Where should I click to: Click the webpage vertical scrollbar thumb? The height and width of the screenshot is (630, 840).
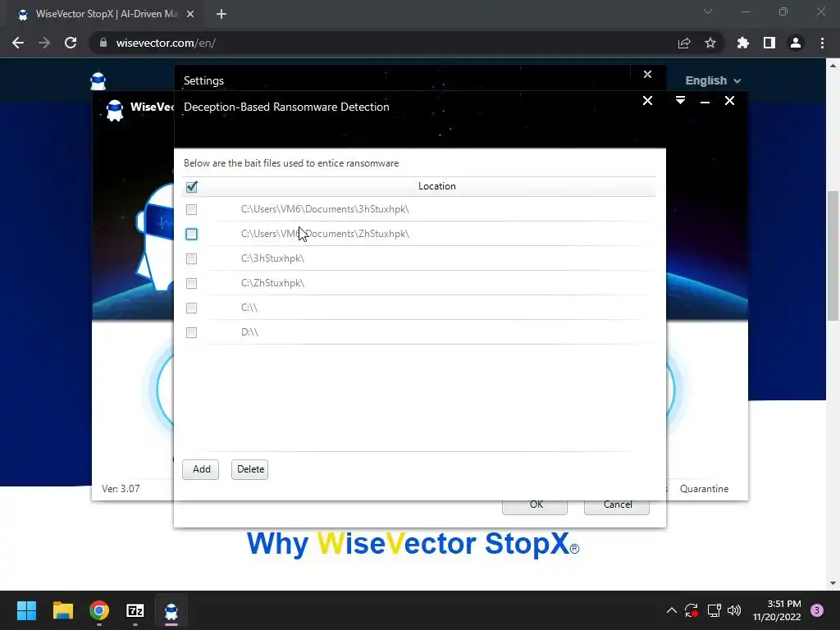833,255
